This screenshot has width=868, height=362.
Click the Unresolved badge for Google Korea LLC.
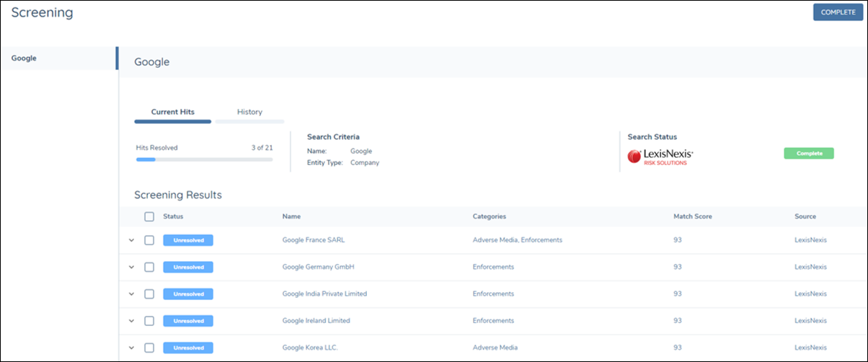pos(188,348)
